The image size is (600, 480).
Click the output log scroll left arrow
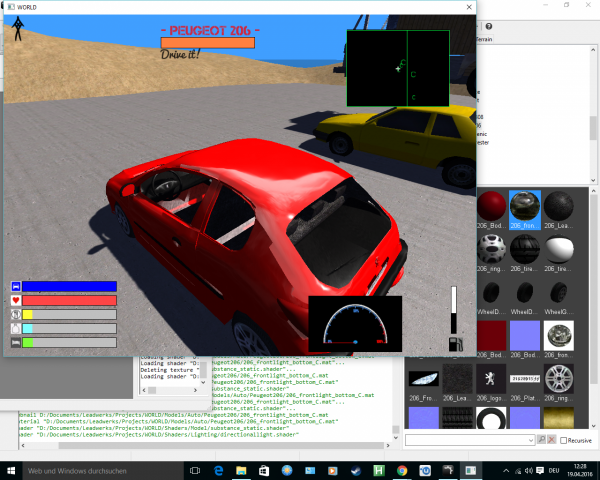(x=23, y=445)
